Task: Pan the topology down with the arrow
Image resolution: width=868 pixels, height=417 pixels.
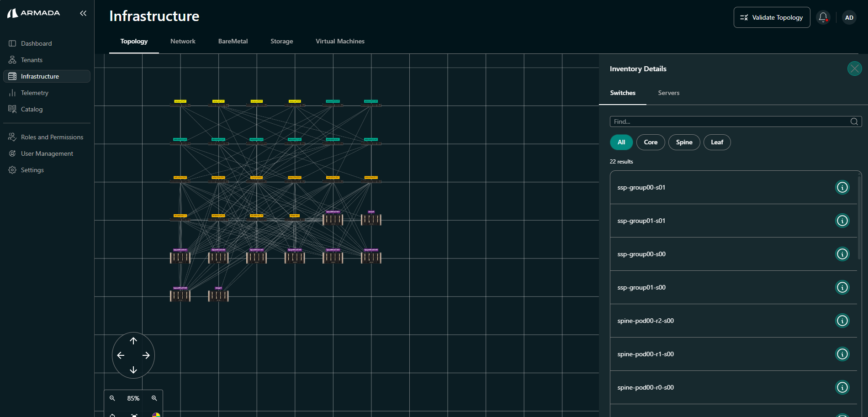Action: pos(133,370)
